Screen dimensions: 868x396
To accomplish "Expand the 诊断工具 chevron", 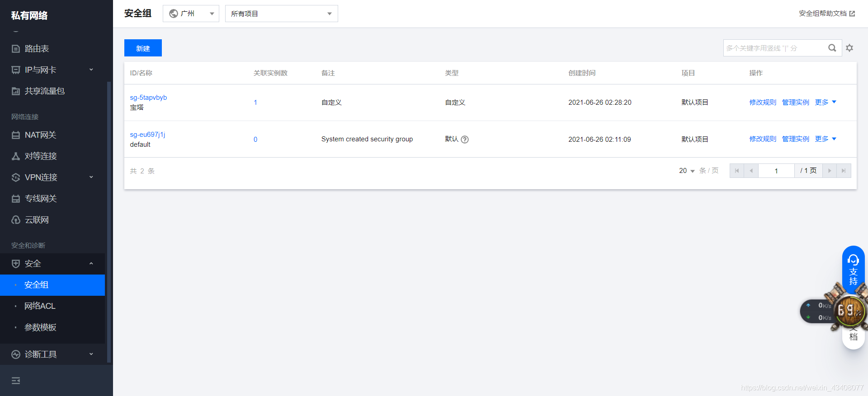I will click(x=91, y=354).
